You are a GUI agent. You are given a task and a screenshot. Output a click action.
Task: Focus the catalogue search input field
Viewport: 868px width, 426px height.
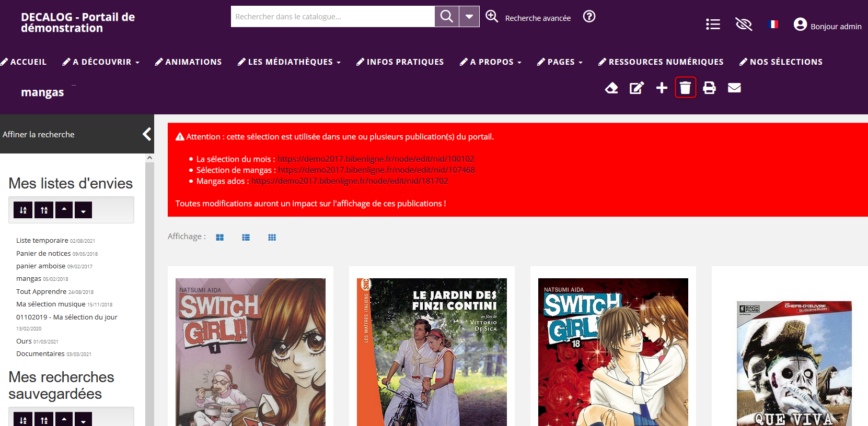[x=333, y=16]
